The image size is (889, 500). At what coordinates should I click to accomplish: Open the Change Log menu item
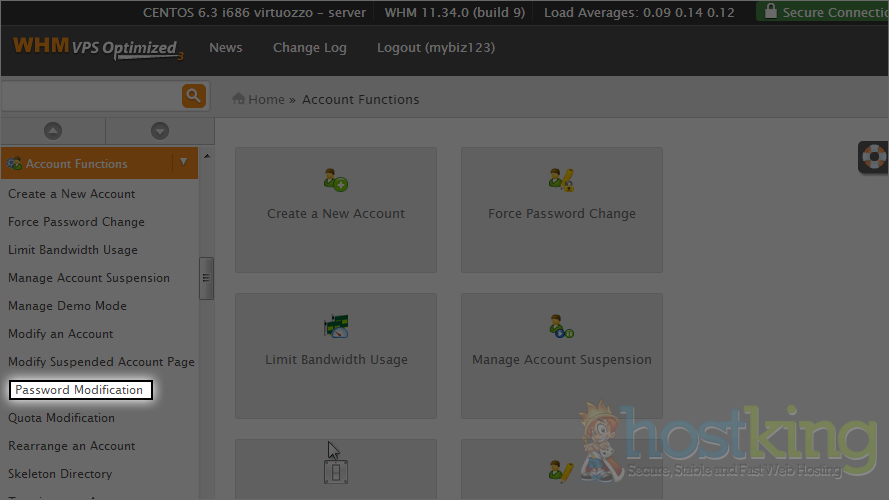(x=309, y=48)
